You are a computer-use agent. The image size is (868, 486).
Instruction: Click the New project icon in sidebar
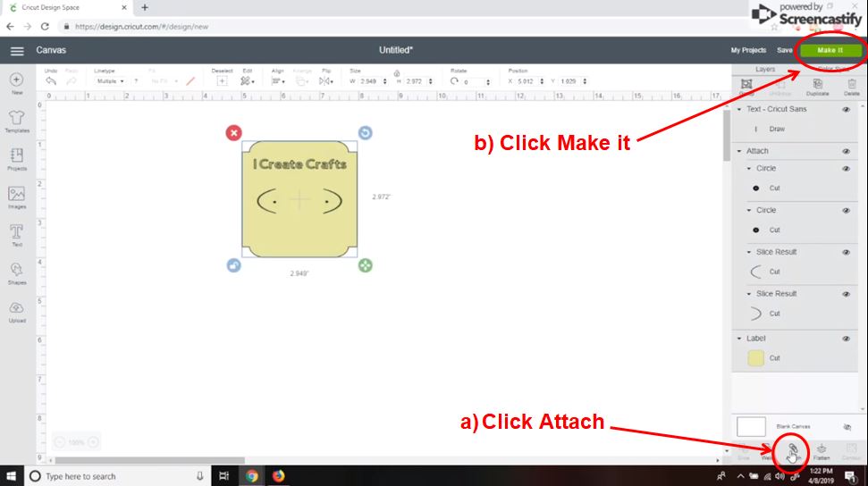(17, 80)
